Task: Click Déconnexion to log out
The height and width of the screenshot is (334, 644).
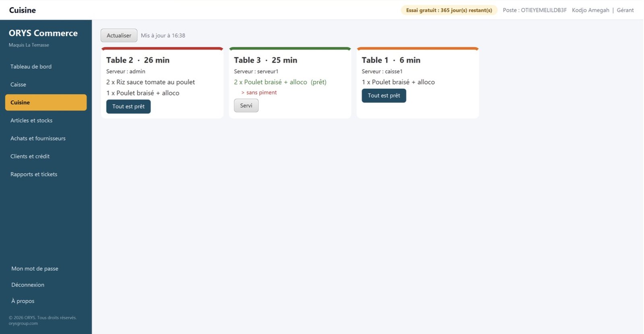Action: pos(28,285)
